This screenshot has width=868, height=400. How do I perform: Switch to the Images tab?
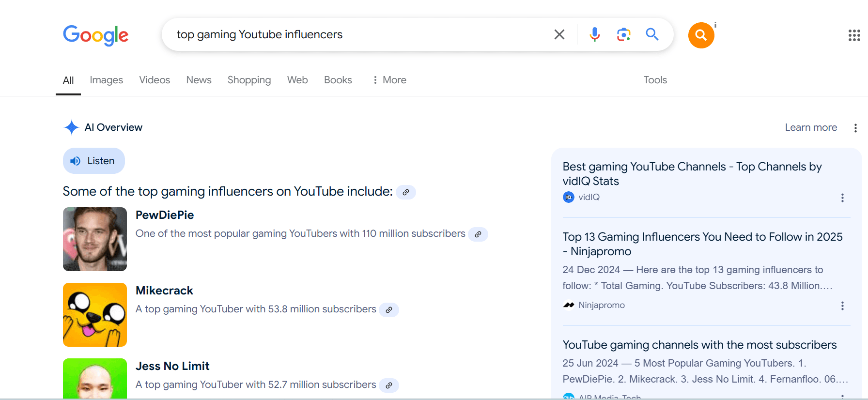point(107,80)
